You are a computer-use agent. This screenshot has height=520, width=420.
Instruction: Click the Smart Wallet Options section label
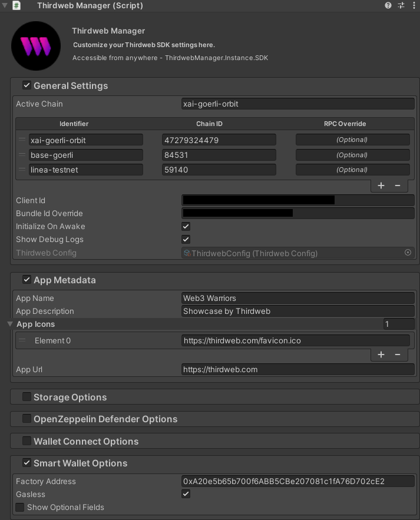pos(81,463)
